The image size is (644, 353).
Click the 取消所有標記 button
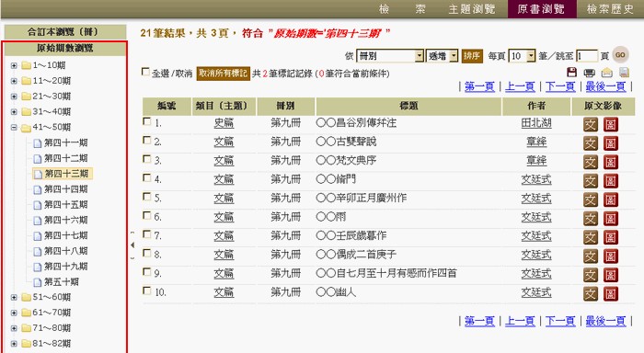223,73
